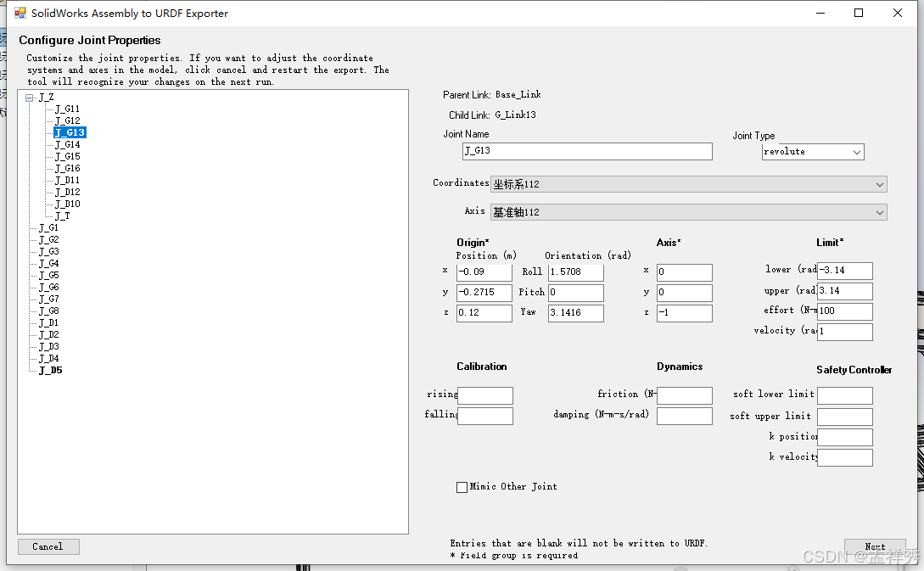Screen dimensions: 924x571
Task: Collapse the J_Z tree node
Action: pos(29,98)
